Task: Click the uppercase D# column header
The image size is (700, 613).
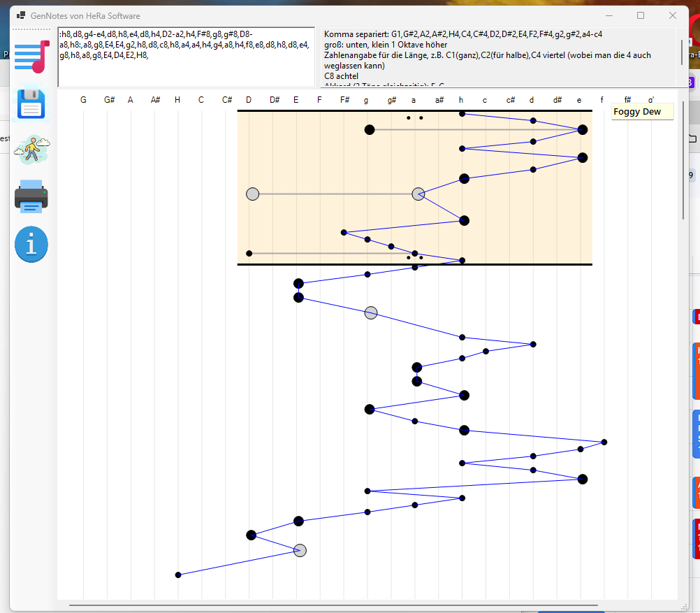Action: (x=275, y=100)
